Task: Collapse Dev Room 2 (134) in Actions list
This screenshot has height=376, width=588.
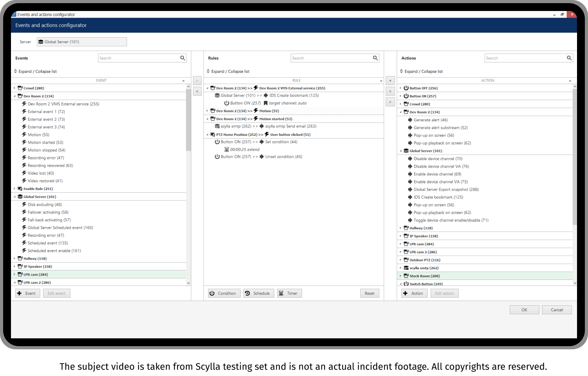Action: pyautogui.click(x=401, y=112)
